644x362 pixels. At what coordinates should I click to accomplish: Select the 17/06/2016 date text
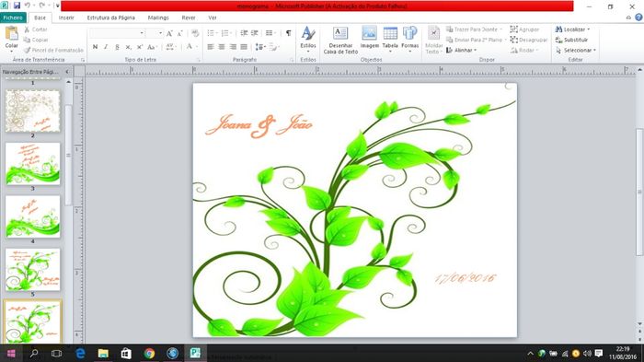point(466,278)
